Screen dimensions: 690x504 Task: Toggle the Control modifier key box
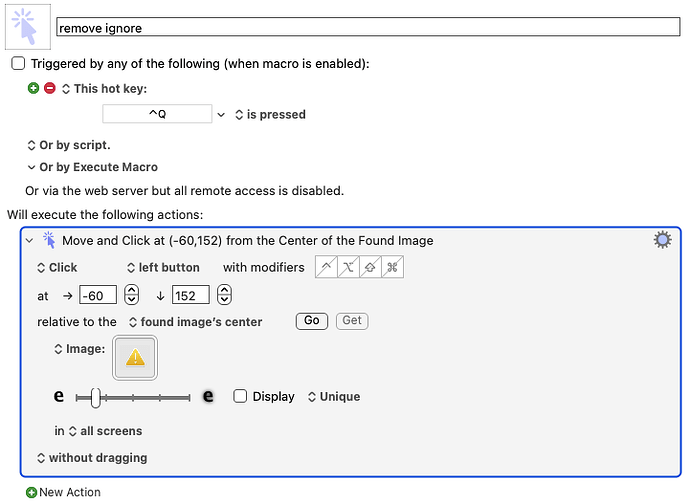click(x=327, y=267)
